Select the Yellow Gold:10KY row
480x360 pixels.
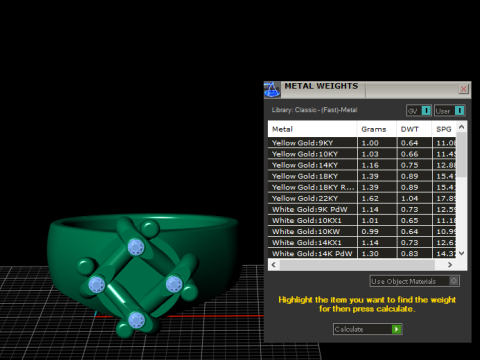(x=362, y=154)
